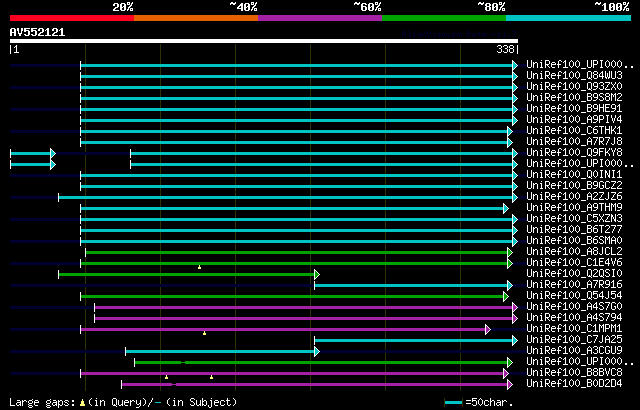The image size is (640, 410).
Task: Select the UniRef100_C7JA25 label
Action: 574,340
